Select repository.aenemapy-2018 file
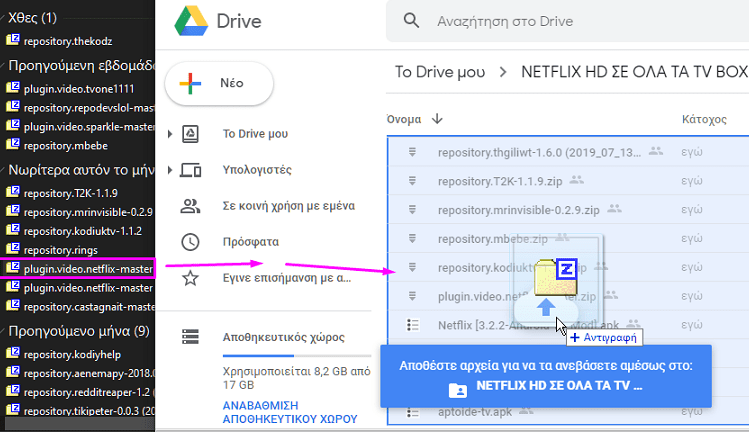The height and width of the screenshot is (432, 749). pos(89,373)
